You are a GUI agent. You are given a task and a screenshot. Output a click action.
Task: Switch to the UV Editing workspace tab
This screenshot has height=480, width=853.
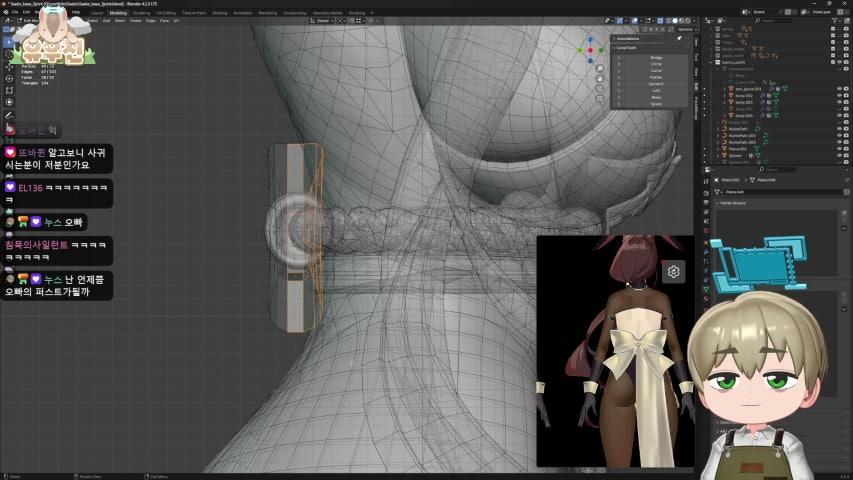click(x=166, y=13)
